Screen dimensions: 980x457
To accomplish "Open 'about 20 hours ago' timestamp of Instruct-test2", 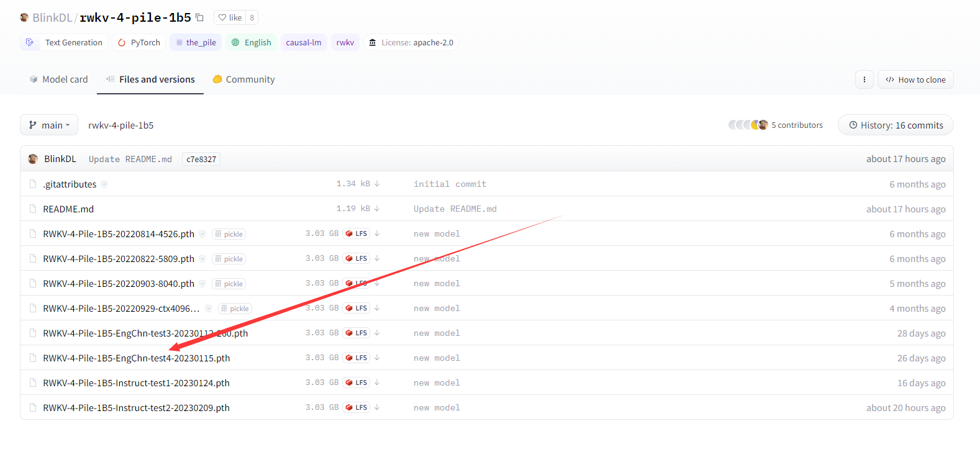I will pyautogui.click(x=906, y=407).
